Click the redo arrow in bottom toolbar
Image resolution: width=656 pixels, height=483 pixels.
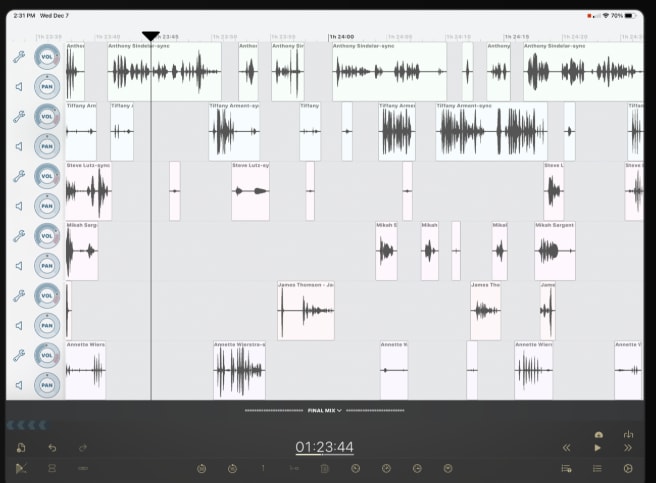(x=83, y=448)
